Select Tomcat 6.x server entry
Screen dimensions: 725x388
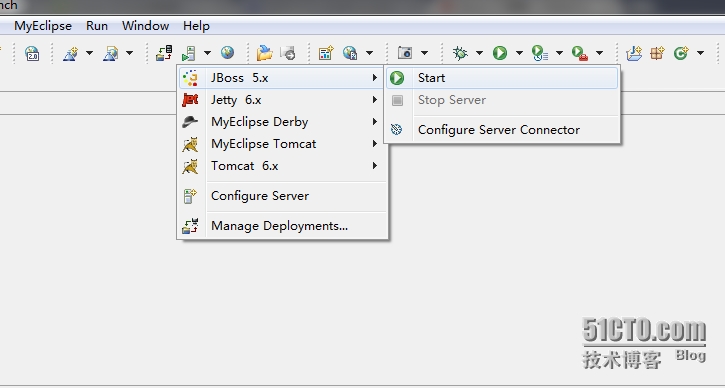click(282, 166)
